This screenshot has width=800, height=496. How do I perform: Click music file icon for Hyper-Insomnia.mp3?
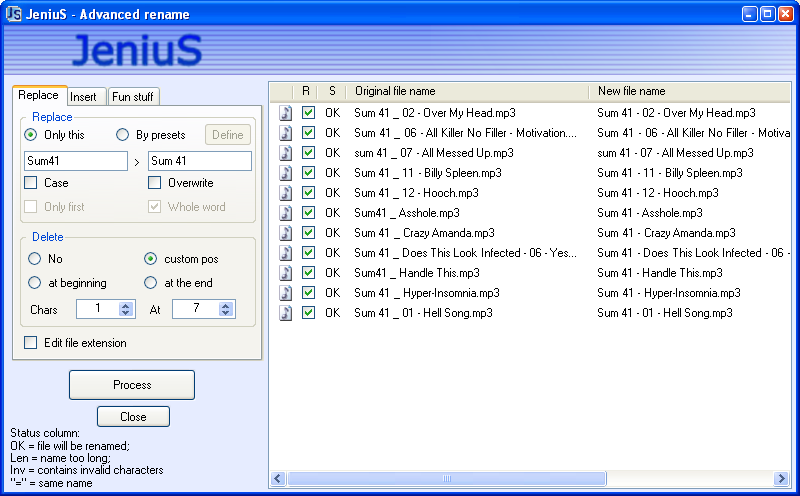[x=286, y=293]
